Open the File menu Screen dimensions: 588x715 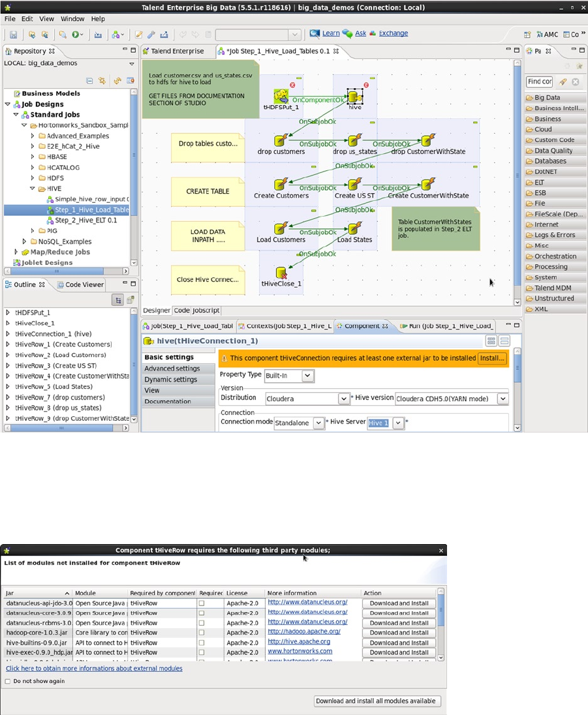10,19
